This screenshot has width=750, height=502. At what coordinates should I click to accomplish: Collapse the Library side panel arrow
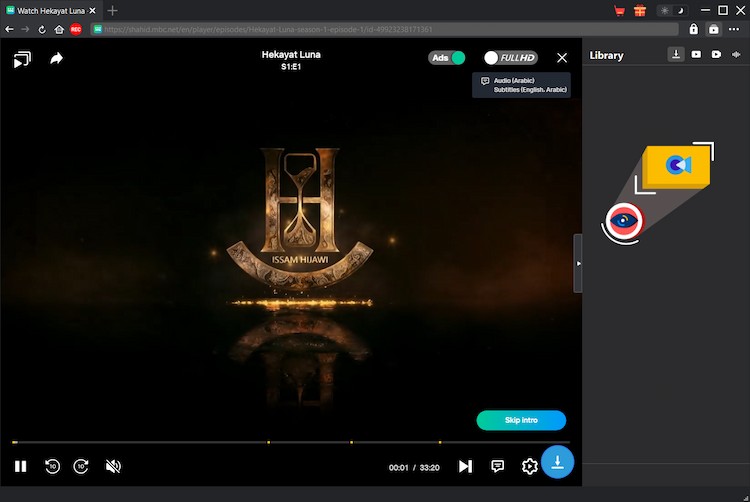tap(578, 263)
